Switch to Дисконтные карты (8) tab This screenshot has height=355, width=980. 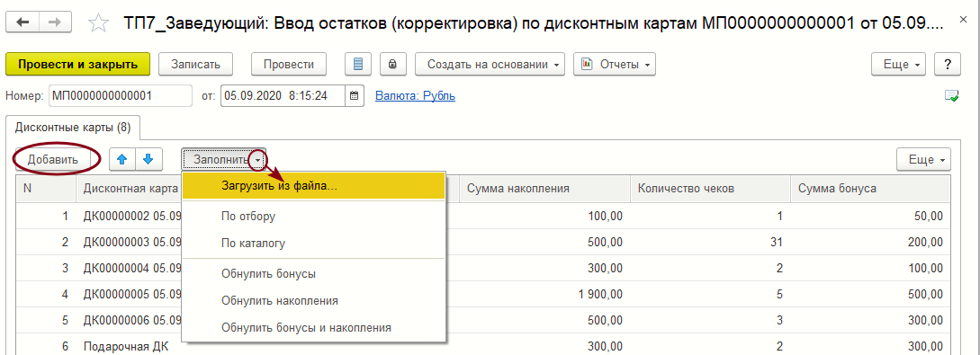(x=73, y=128)
